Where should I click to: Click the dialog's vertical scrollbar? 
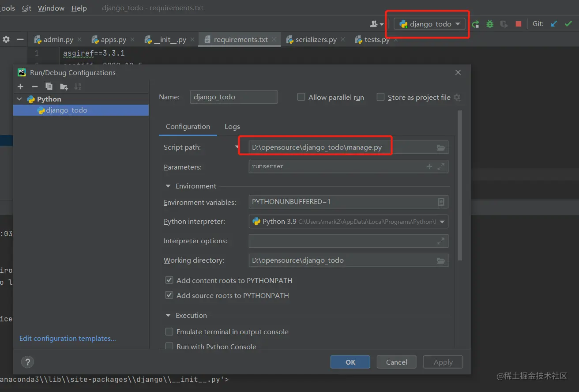[460, 185]
